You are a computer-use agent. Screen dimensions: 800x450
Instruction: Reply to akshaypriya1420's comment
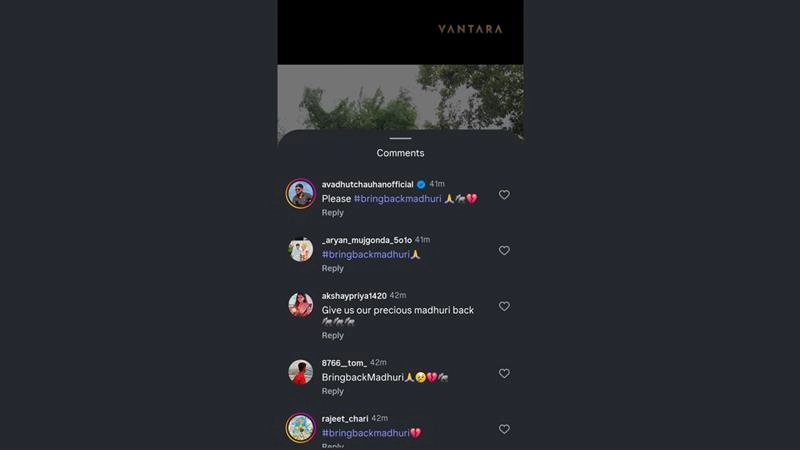click(333, 336)
